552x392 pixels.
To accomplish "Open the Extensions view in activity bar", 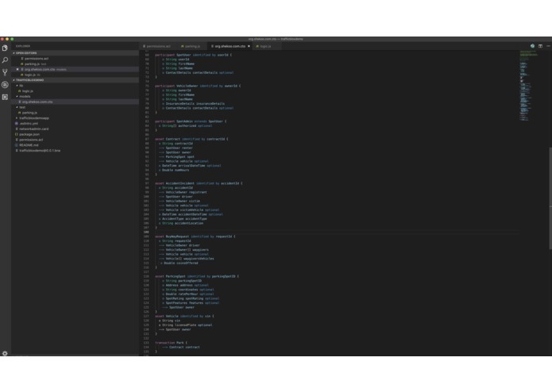I will pyautogui.click(x=5, y=97).
